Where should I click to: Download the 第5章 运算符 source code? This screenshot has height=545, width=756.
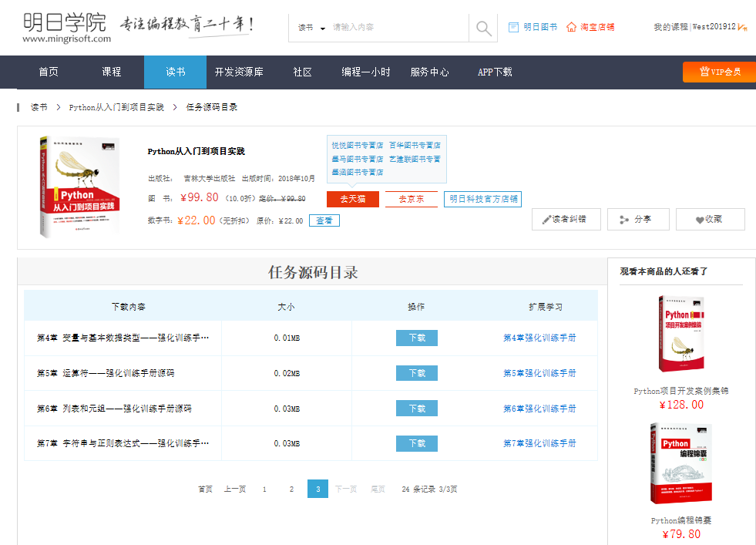(x=417, y=373)
